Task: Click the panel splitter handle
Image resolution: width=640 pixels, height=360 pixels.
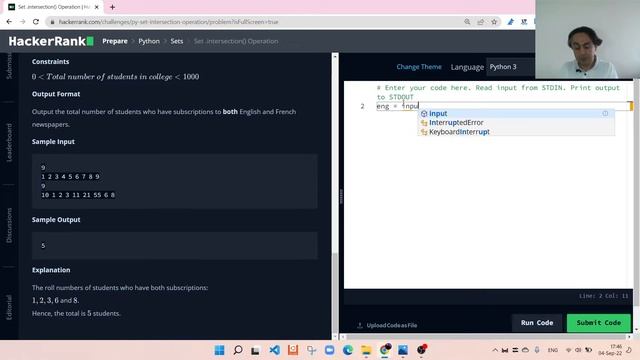Action: pyautogui.click(x=341, y=196)
